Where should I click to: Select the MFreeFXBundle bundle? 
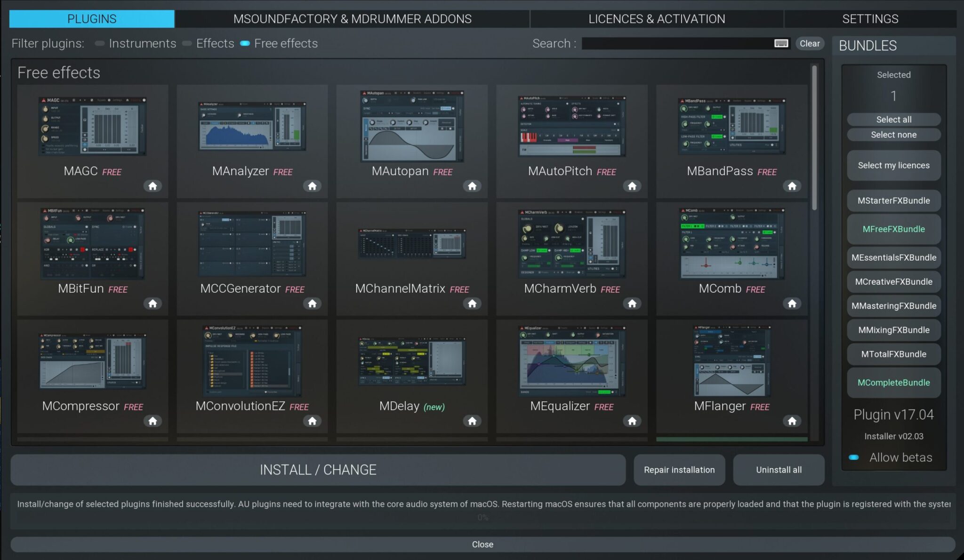coord(893,229)
